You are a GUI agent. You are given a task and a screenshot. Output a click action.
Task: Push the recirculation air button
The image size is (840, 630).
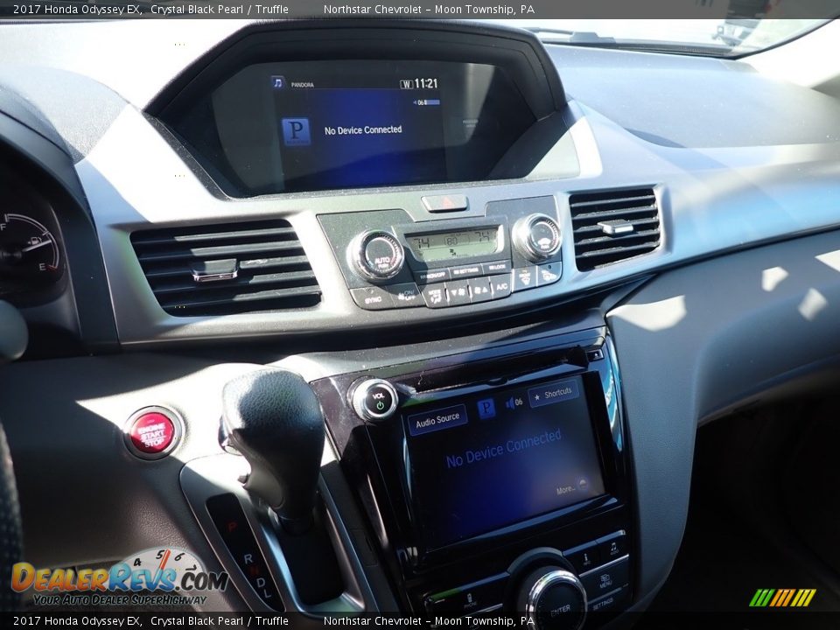pos(549,276)
